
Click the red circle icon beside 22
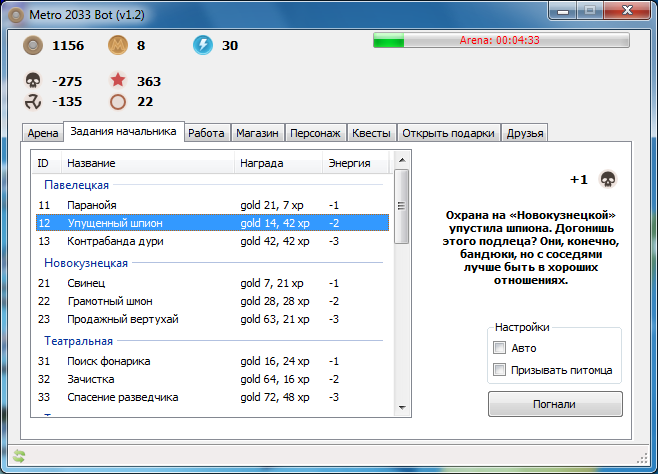click(x=118, y=101)
